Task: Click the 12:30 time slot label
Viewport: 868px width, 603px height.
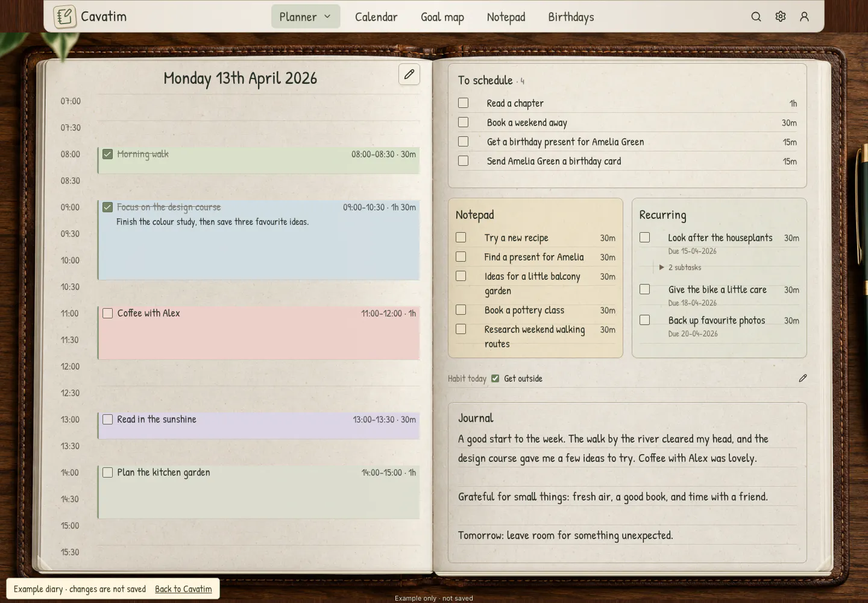Action: 71,393
